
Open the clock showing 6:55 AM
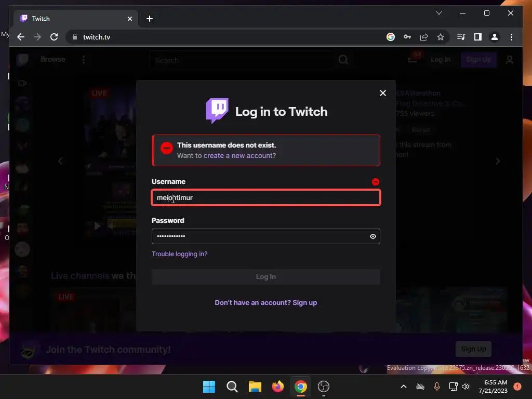coord(493,387)
